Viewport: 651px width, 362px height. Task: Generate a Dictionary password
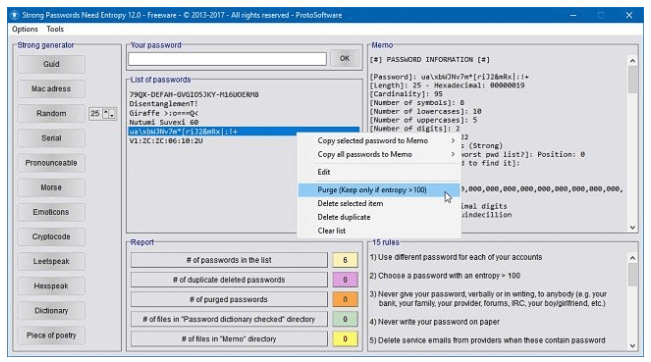(x=51, y=311)
